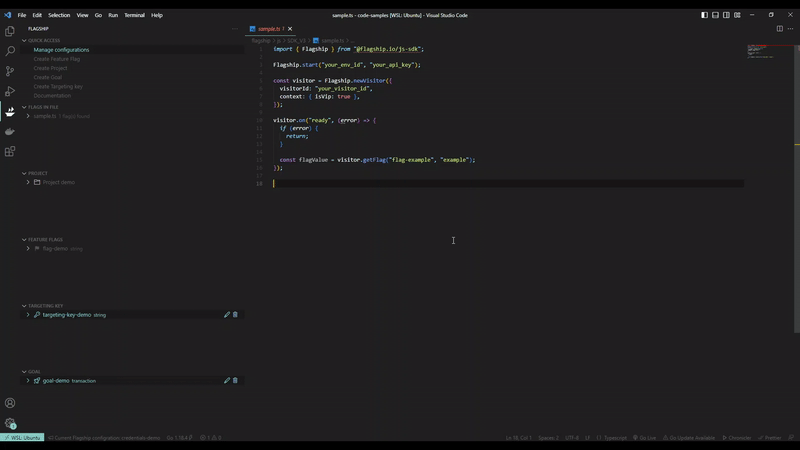800x450 pixels.
Task: Collapse the Quick Access section
Action: coord(24,40)
